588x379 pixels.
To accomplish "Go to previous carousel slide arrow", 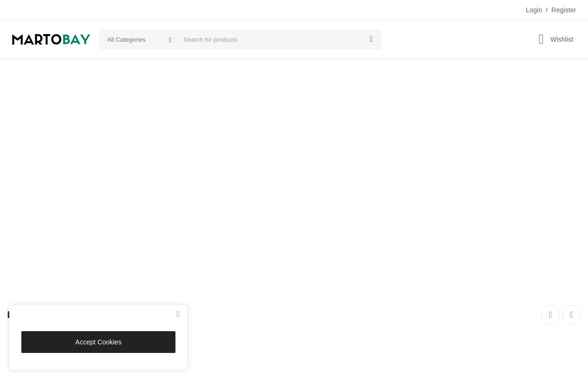I will (x=550, y=315).
